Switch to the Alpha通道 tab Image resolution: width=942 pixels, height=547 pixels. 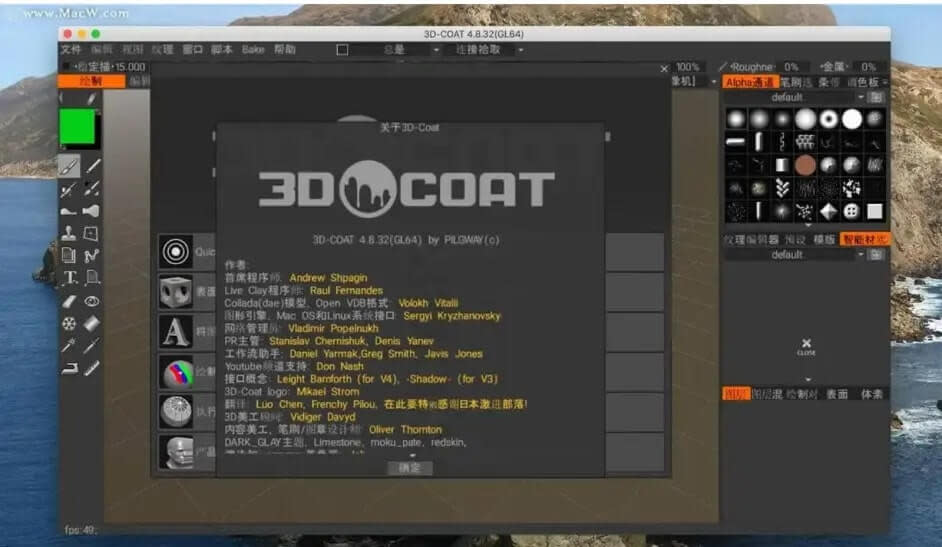[750, 82]
